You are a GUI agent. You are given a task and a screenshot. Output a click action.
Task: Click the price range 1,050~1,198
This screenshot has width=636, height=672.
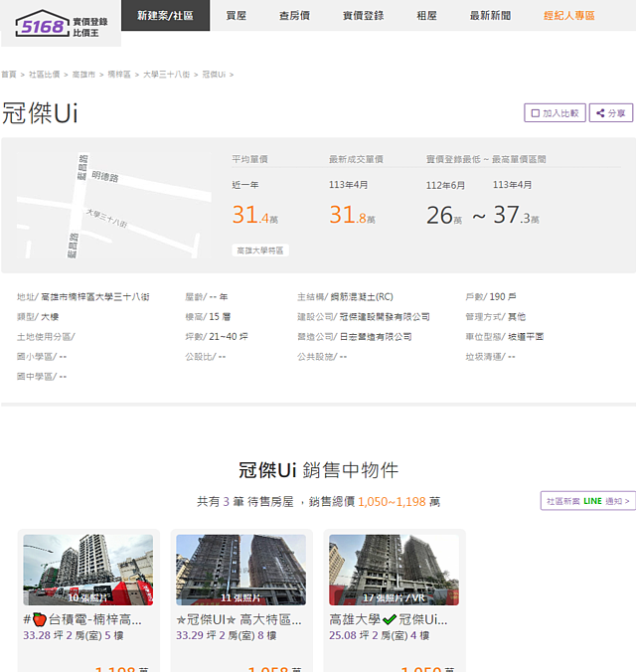(392, 501)
